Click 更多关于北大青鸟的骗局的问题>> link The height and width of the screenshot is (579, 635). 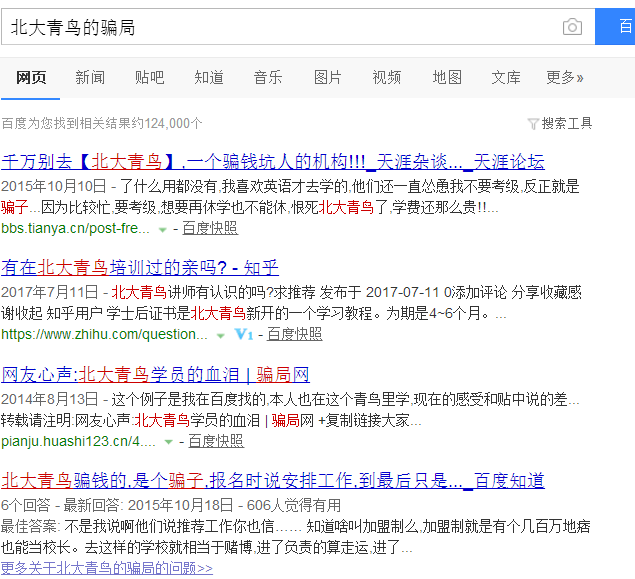[107, 568]
